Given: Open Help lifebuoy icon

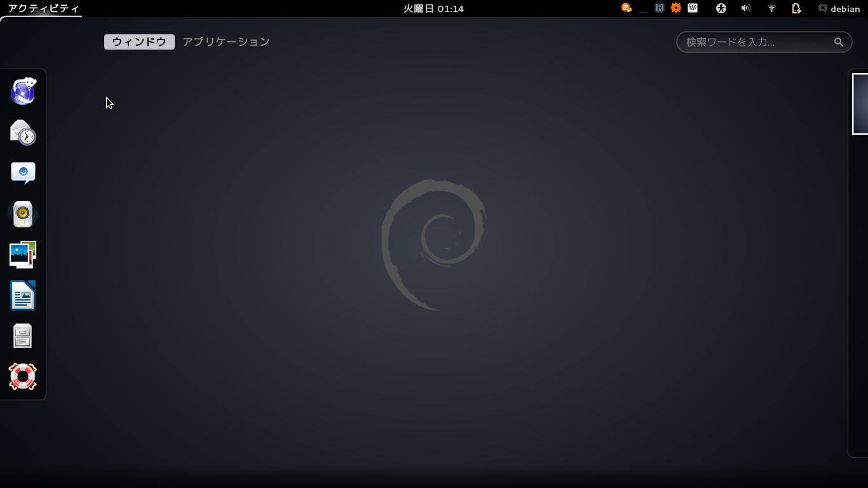Looking at the screenshot, I should [x=23, y=377].
